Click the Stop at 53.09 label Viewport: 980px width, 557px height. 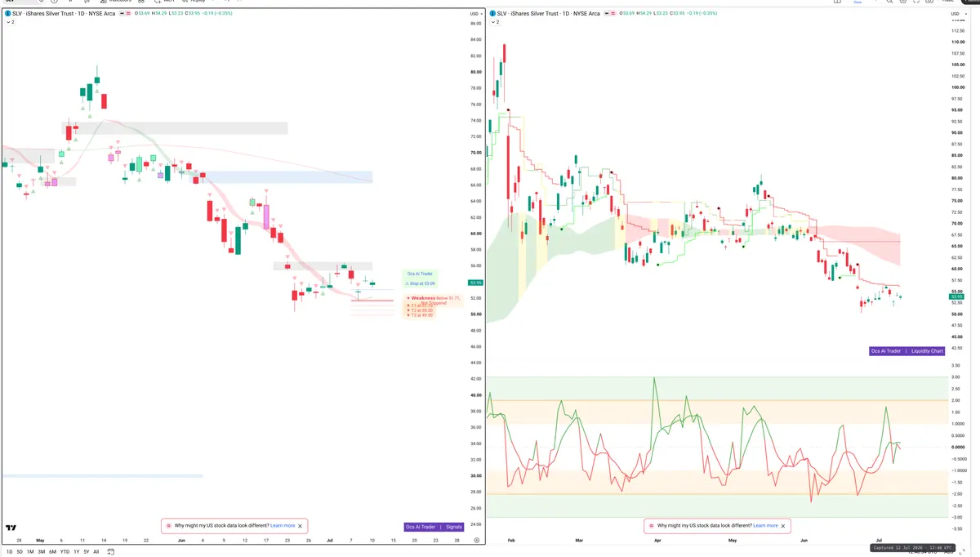pos(421,283)
